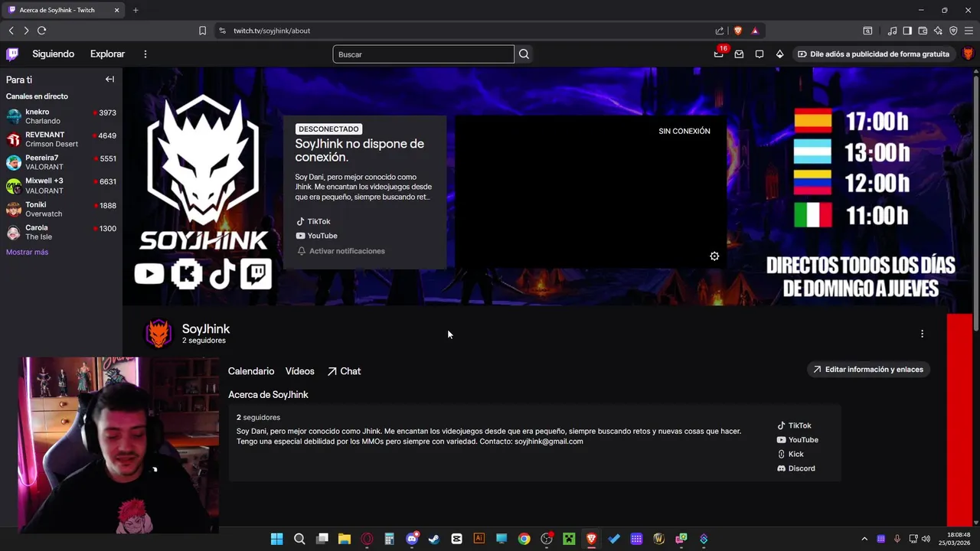Open the whispers chat icon

tap(759, 54)
